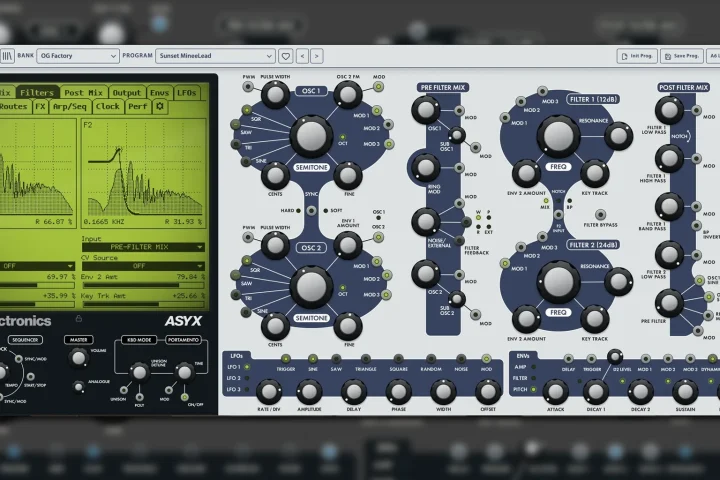Go to previous program arrow

pyautogui.click(x=302, y=56)
